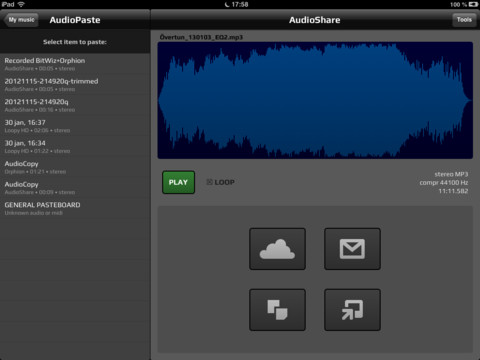
Task: Tap the compr 44100 Hz sample rate text
Action: (x=444, y=182)
